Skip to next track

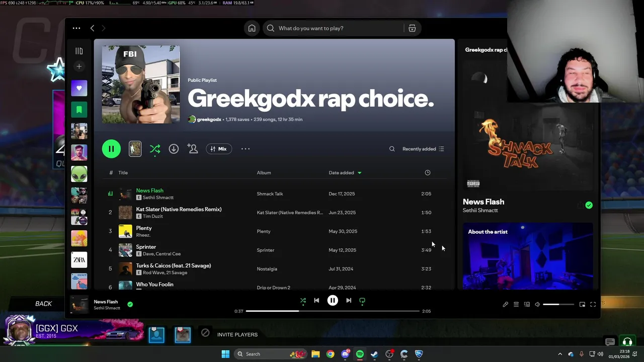pyautogui.click(x=349, y=301)
